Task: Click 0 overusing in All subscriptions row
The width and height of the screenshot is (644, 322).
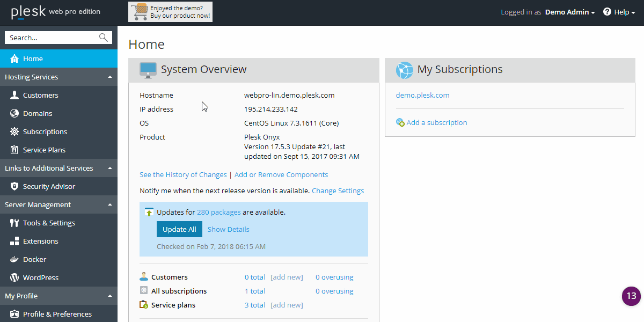Action: click(x=334, y=291)
